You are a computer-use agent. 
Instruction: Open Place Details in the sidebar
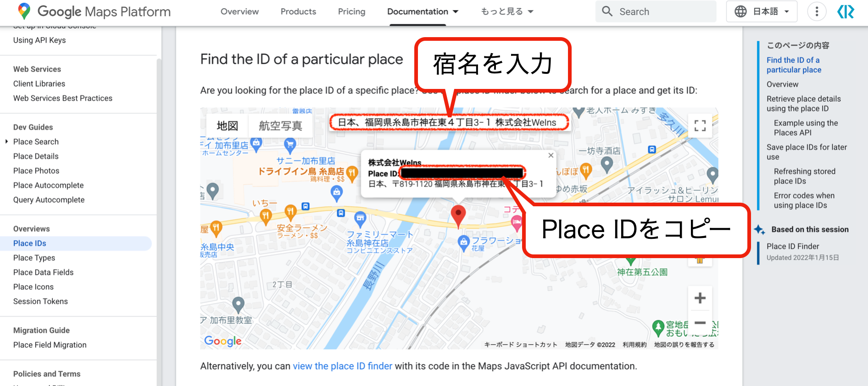36,156
